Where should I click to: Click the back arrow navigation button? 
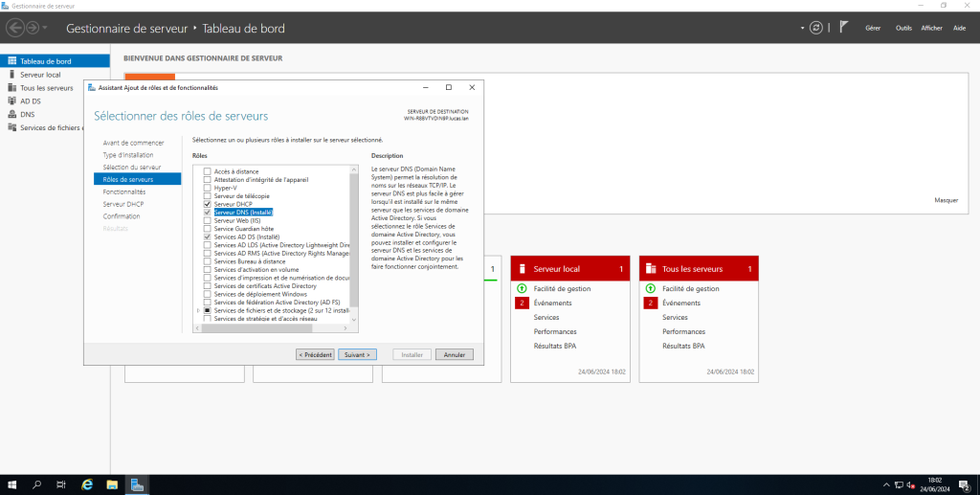click(x=15, y=28)
